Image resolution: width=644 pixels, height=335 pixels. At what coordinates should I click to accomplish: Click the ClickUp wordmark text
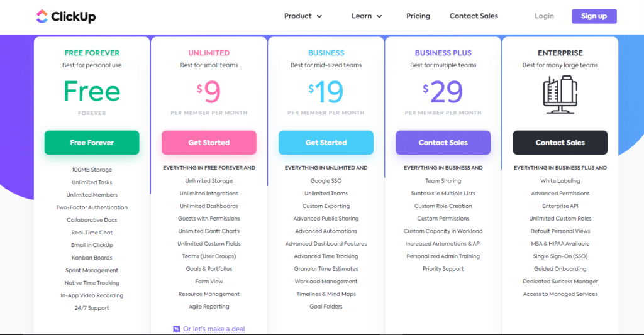(x=74, y=17)
